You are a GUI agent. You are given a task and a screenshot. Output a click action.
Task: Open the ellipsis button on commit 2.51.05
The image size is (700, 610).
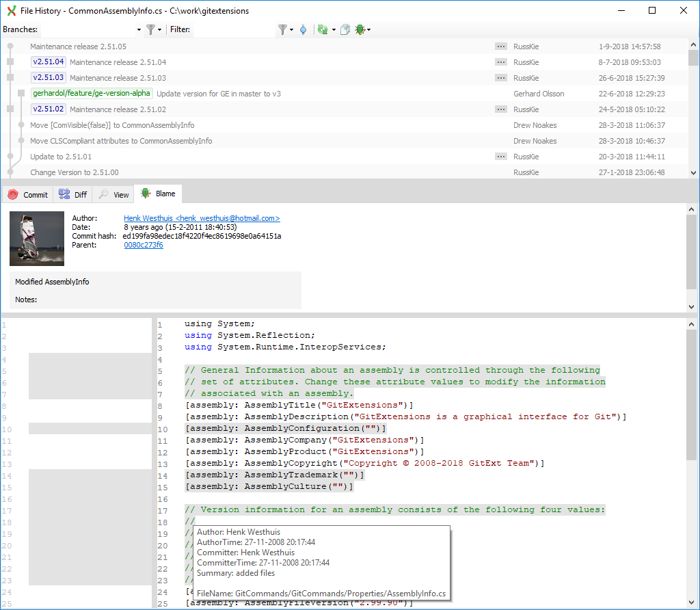click(x=501, y=46)
